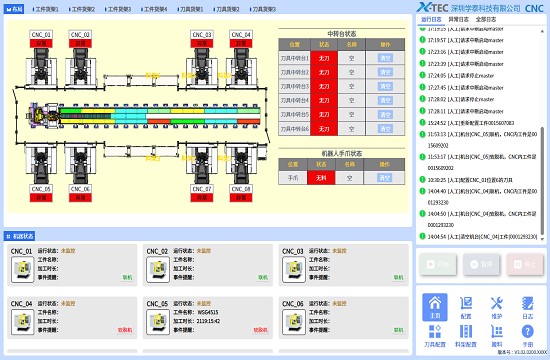The width and height of the screenshot is (550, 360).
Task: Clear 刀具中转台1 with its 清空 button
Action: (385, 58)
